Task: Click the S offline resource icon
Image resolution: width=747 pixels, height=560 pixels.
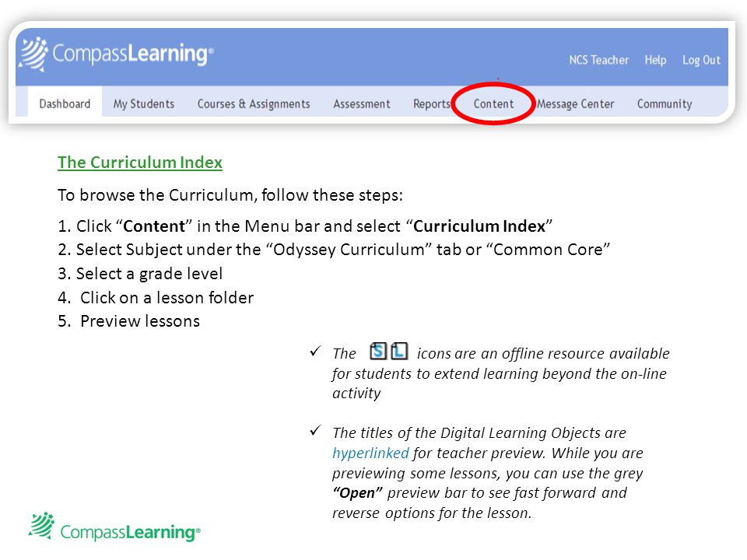Action: [378, 352]
